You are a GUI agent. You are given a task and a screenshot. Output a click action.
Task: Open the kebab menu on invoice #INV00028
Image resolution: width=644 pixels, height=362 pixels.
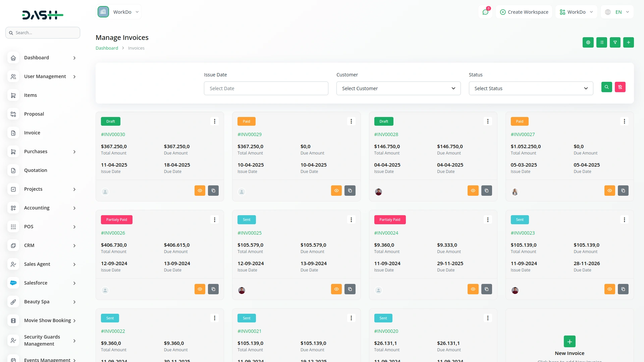click(488, 121)
